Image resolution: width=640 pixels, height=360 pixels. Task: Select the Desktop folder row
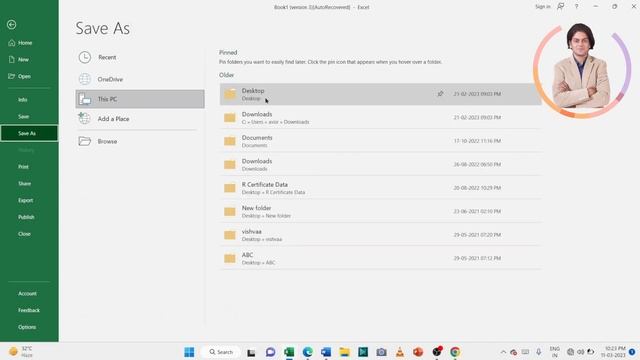tap(380, 94)
